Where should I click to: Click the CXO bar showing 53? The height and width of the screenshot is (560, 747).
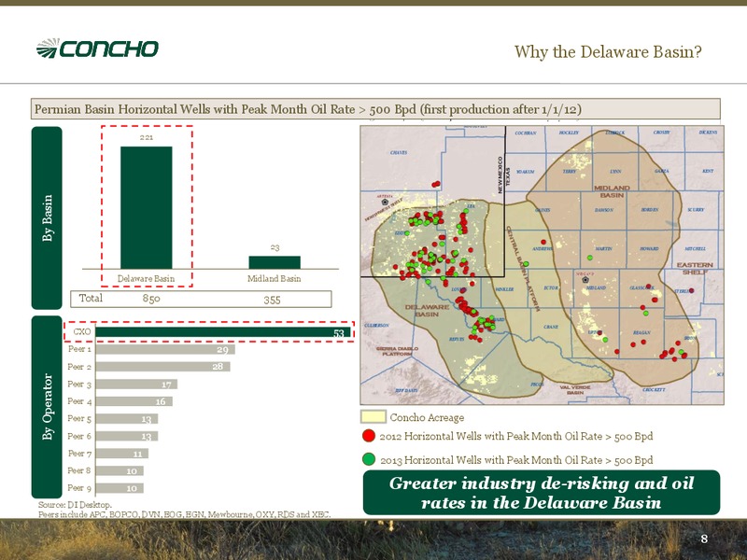(x=223, y=332)
